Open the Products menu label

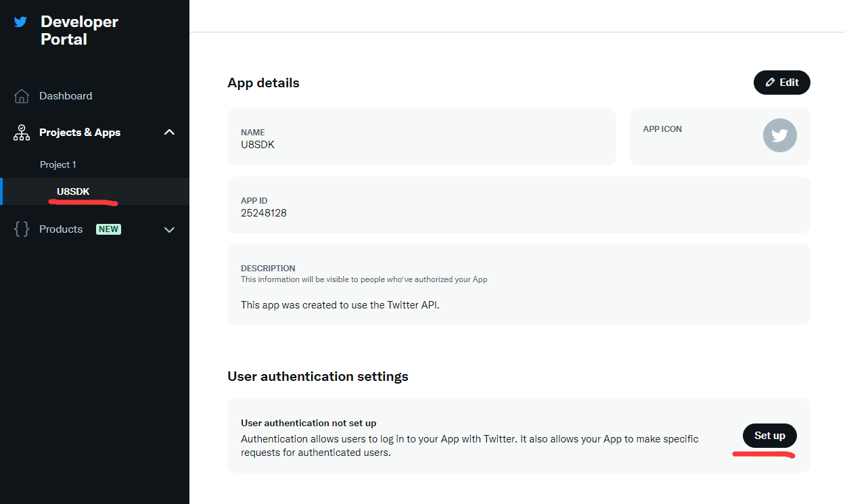point(61,229)
